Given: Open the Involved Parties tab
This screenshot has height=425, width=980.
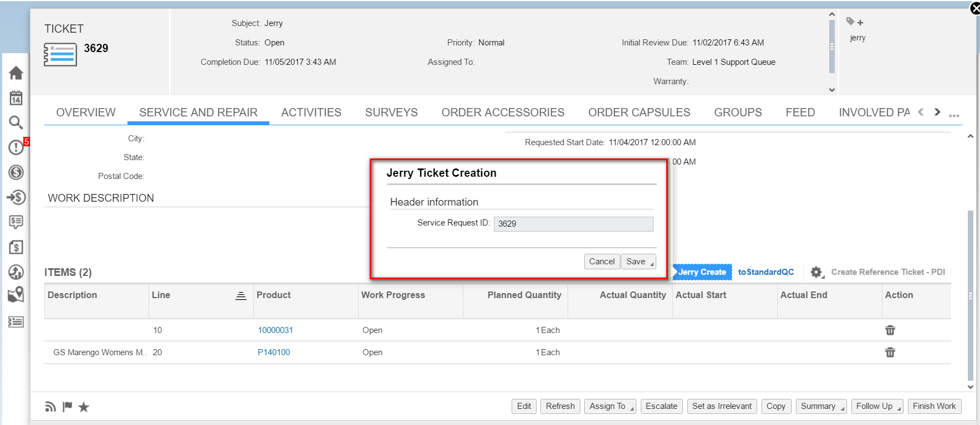Looking at the screenshot, I should (x=874, y=112).
